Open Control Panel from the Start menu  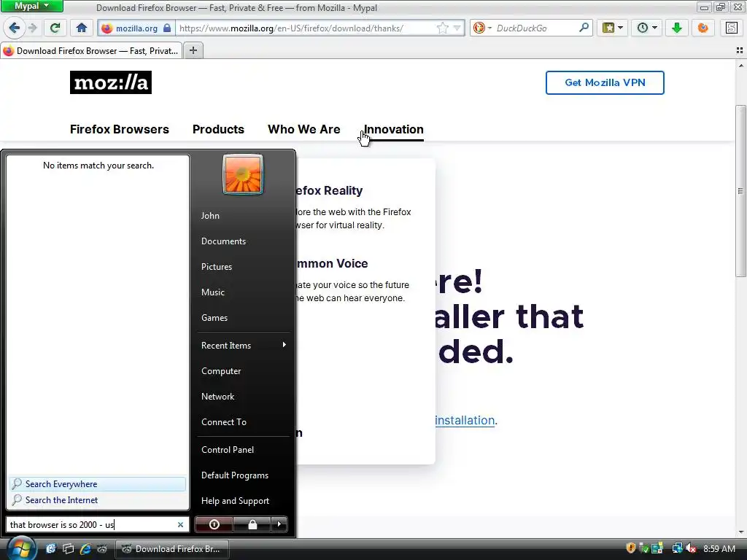tap(228, 450)
